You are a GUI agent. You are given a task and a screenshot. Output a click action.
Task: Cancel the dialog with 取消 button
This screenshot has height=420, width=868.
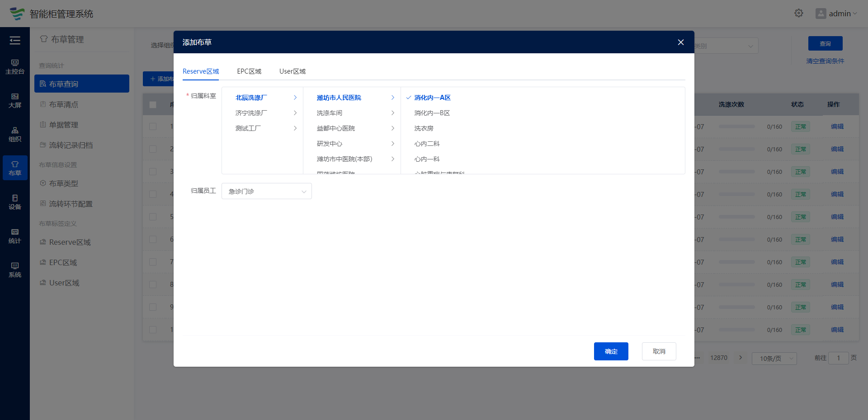point(659,351)
